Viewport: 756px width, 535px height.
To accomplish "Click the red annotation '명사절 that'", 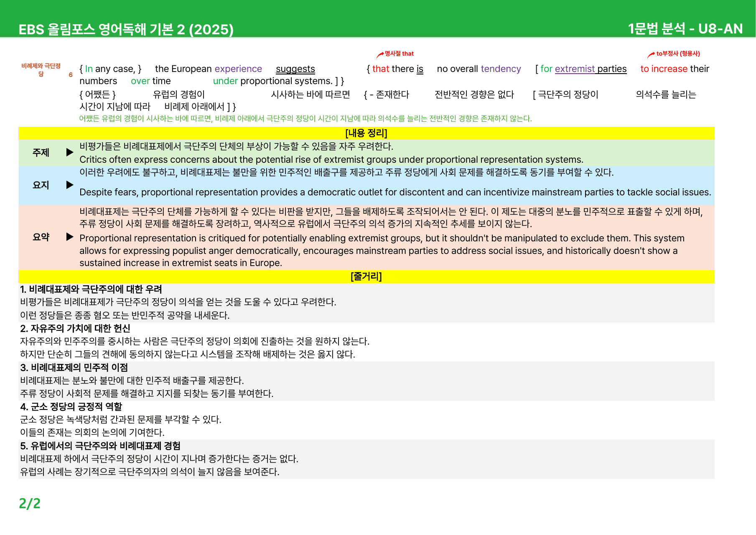I will (399, 54).
